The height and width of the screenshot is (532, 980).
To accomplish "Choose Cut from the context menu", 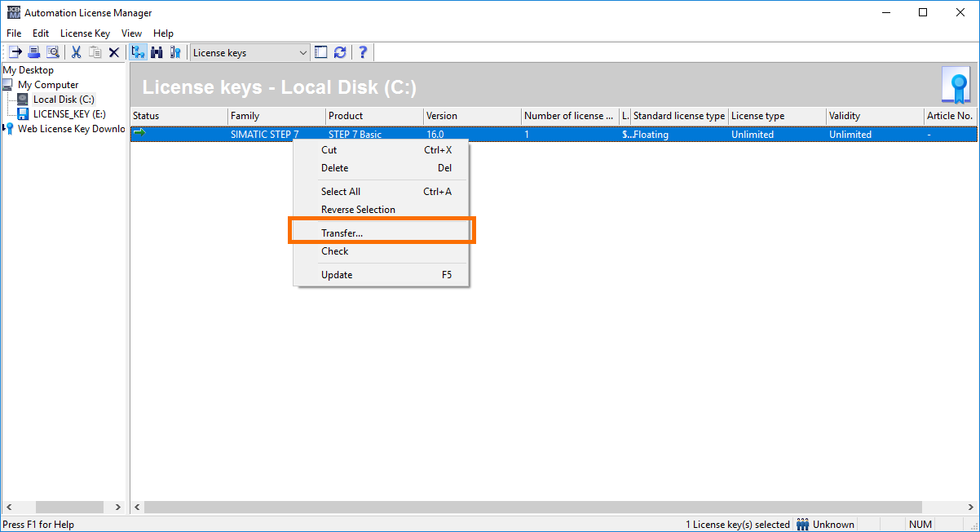I will click(382, 150).
